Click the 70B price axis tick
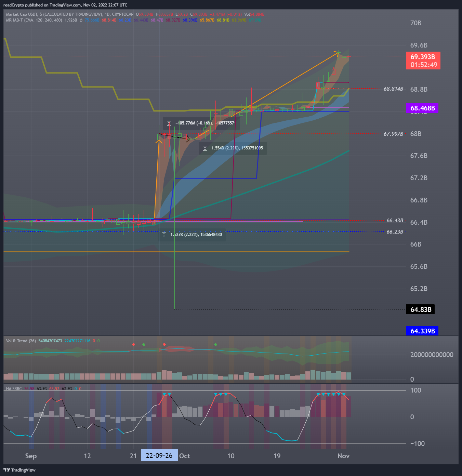Viewport: 462px width, 476px height. 416,23
